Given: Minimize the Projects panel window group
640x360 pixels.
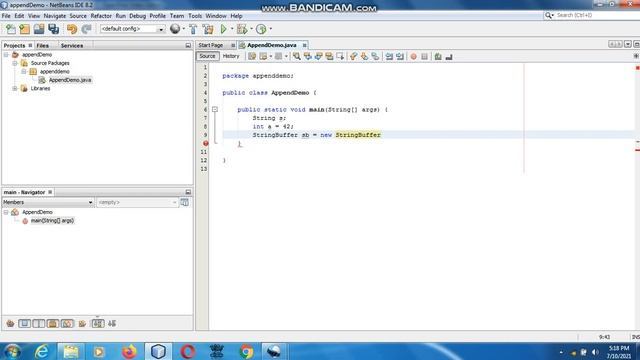Looking at the screenshot, I should coord(188,45).
